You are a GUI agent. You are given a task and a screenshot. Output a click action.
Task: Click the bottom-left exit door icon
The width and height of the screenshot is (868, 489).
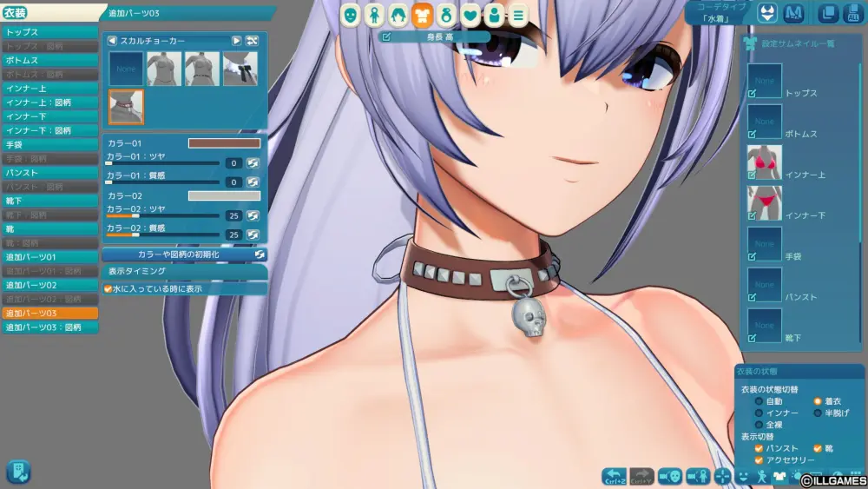(x=18, y=472)
